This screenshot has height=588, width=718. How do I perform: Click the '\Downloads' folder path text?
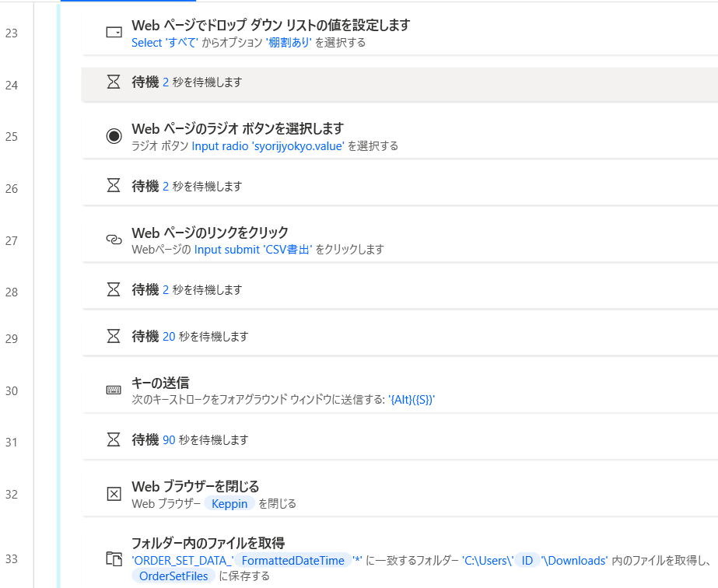click(574, 561)
